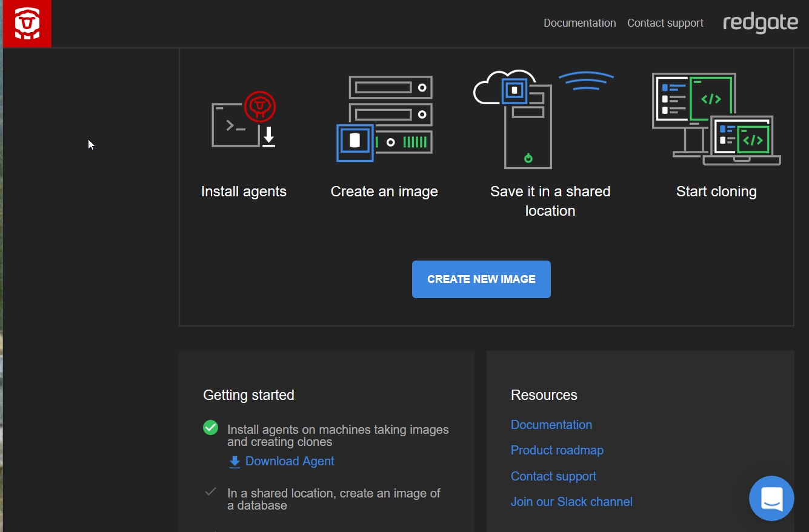Click Contact support under Resources
Viewport: 809px width, 532px height.
(553, 476)
